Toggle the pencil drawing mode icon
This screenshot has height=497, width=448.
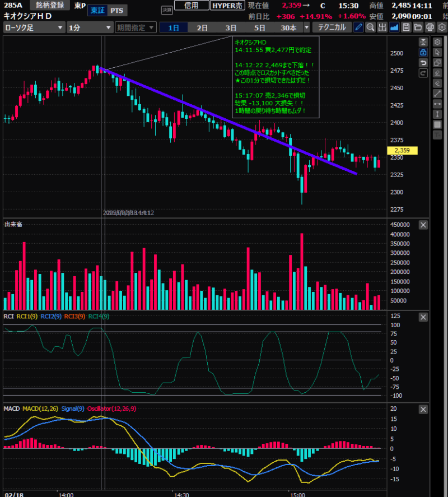tap(359, 27)
